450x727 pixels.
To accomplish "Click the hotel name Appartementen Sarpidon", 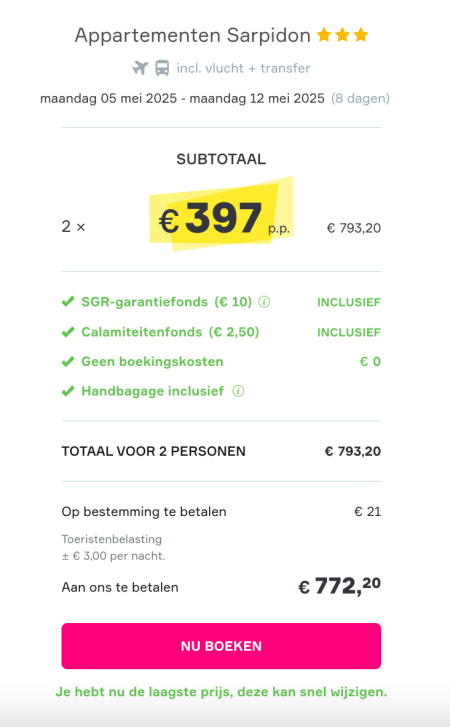I will [x=193, y=35].
